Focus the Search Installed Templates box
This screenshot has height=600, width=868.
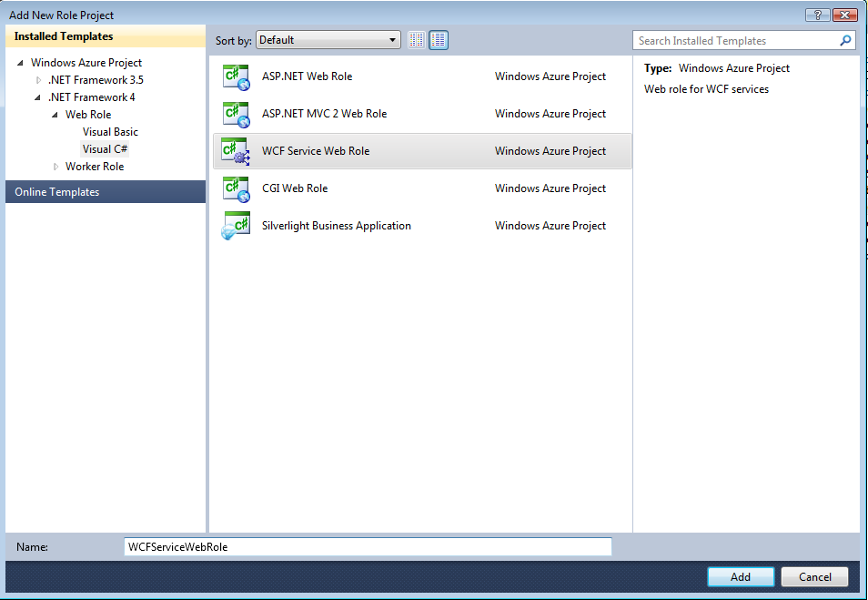(744, 40)
